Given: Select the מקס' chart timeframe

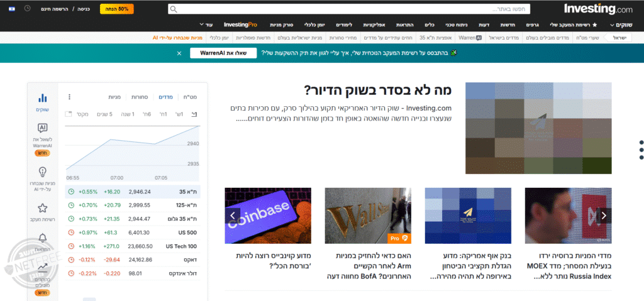Looking at the screenshot, I should click(x=83, y=114).
